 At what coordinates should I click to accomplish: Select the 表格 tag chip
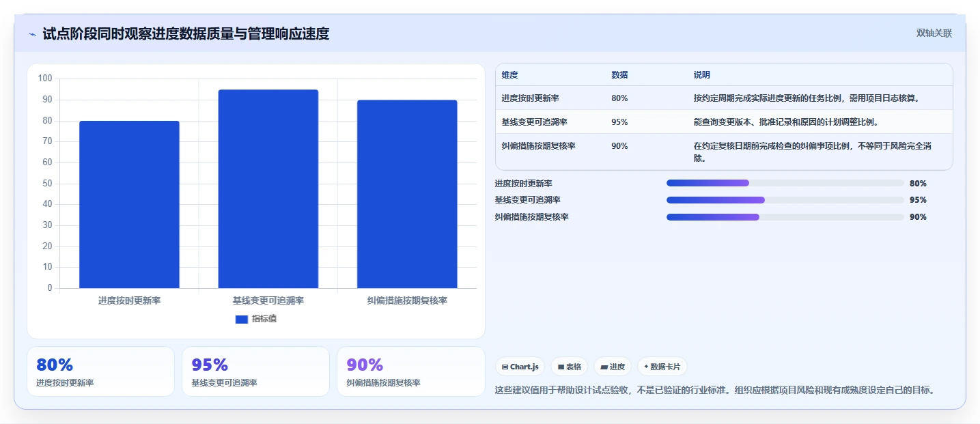coord(570,367)
